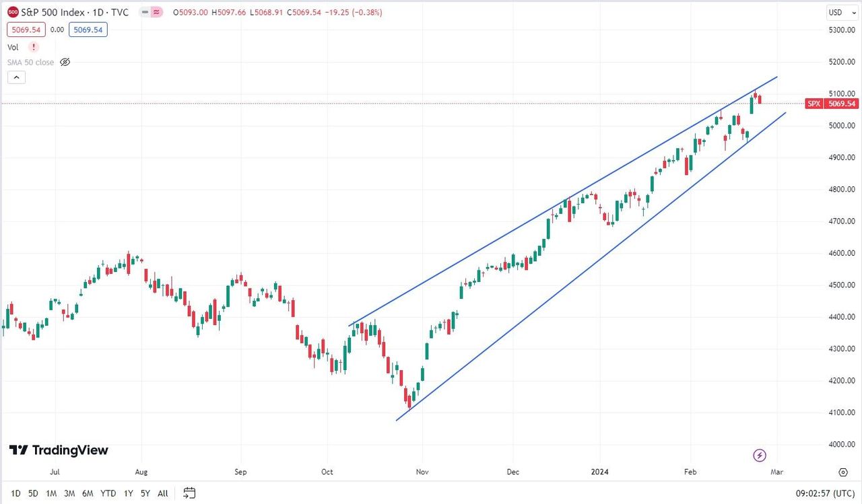The image size is (862, 504).
Task: Click the SPX 5069.54 price axis label
Action: point(832,104)
